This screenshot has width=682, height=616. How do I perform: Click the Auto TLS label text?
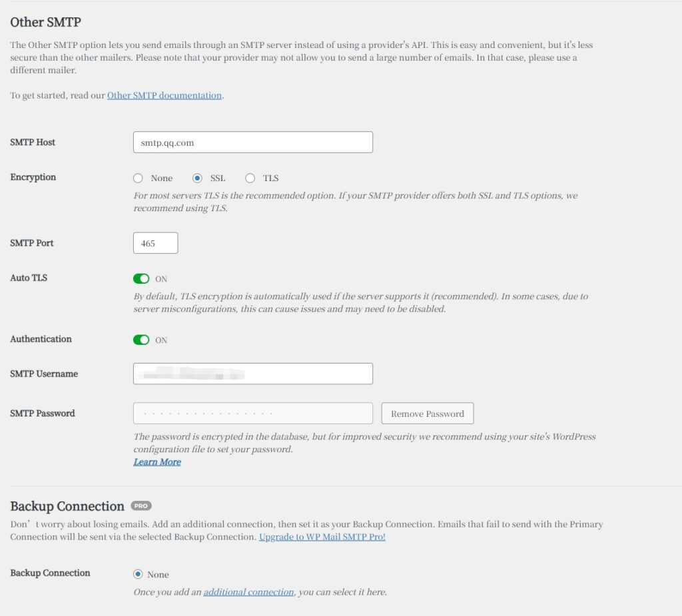click(29, 278)
